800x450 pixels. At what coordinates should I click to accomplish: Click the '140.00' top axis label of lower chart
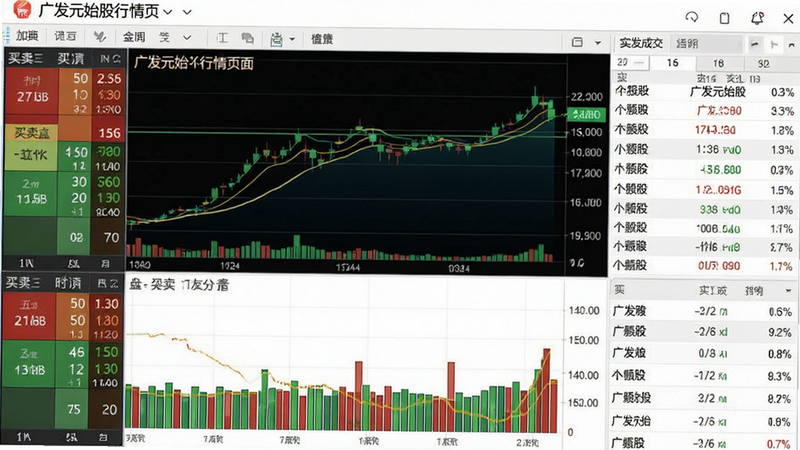pyautogui.click(x=585, y=310)
